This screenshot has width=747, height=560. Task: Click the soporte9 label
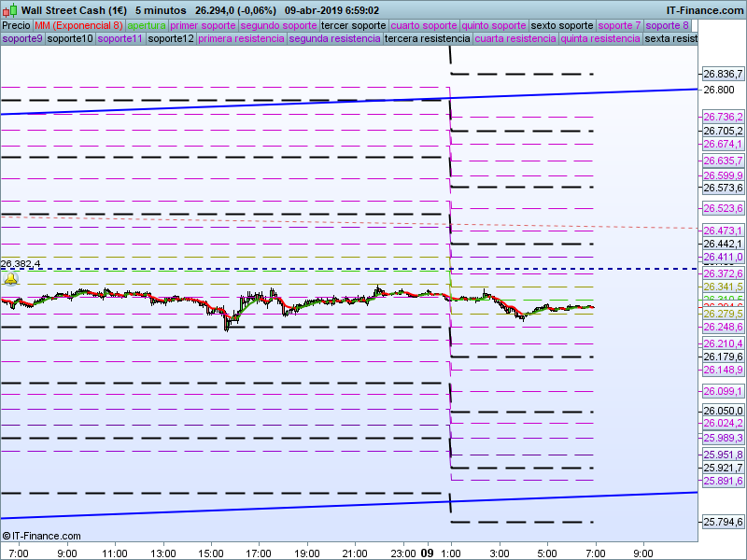point(22,38)
